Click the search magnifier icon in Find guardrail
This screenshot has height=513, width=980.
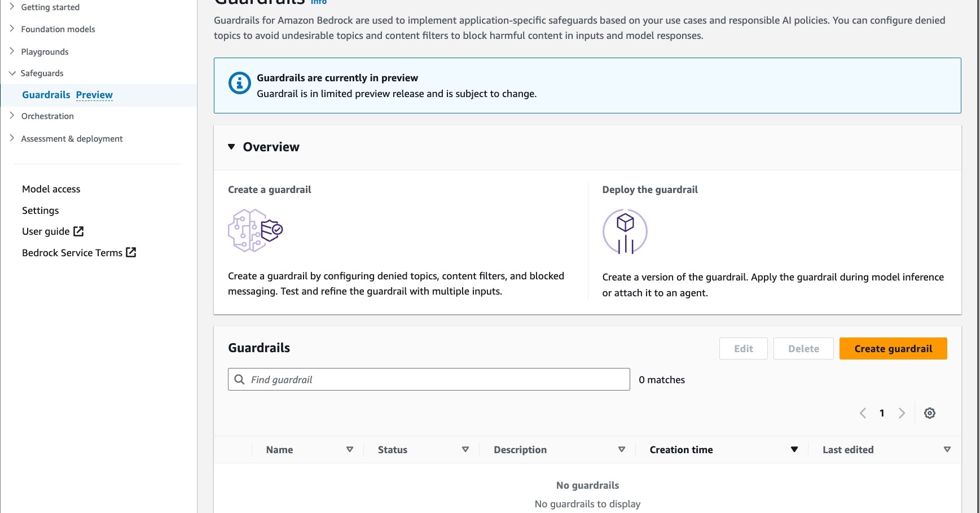point(240,379)
